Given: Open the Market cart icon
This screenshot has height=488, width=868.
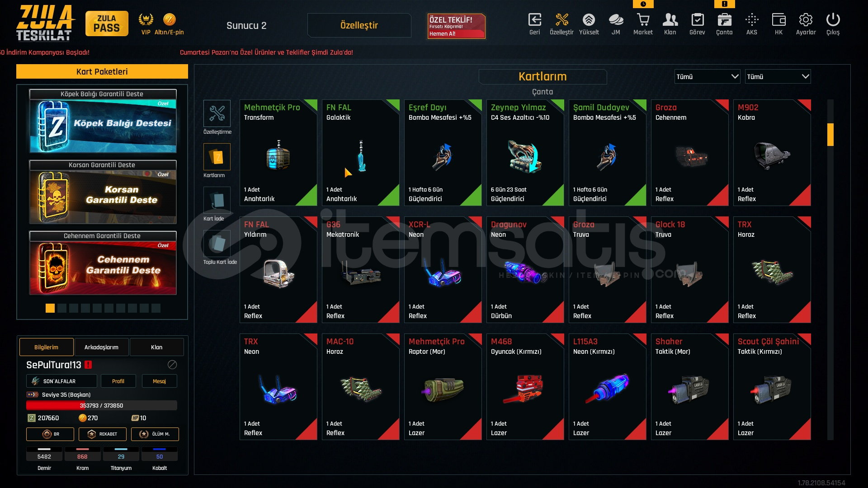Looking at the screenshot, I should (643, 20).
